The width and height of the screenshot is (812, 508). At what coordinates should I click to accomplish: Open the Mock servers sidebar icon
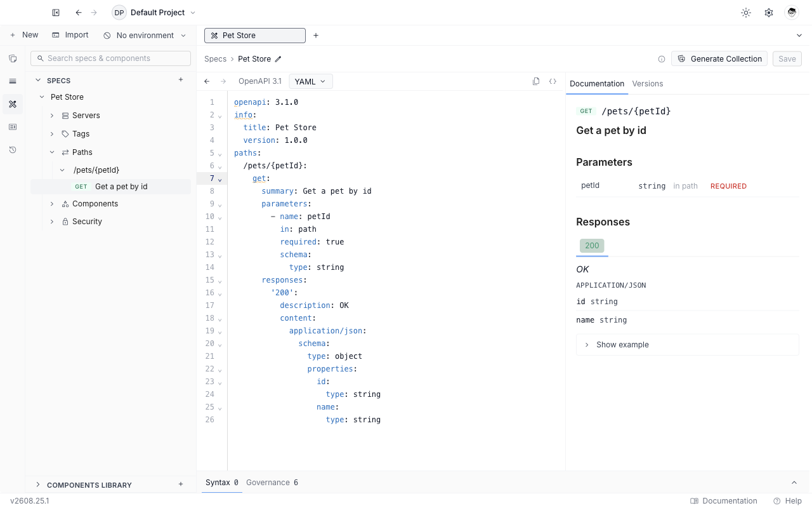click(13, 127)
